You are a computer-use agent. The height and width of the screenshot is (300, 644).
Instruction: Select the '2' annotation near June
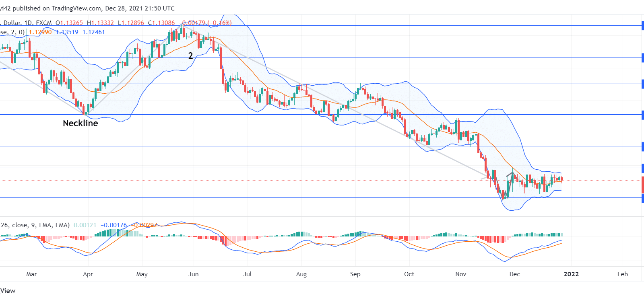click(191, 56)
